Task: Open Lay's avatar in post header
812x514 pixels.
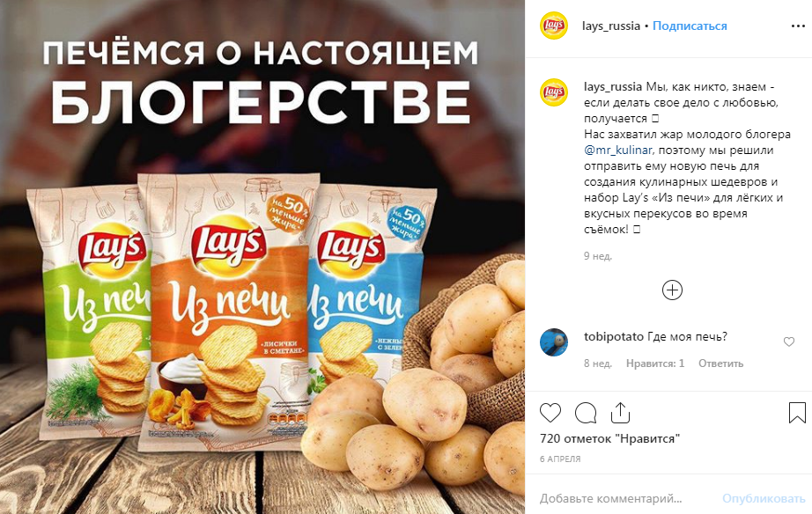Action: pos(554,26)
